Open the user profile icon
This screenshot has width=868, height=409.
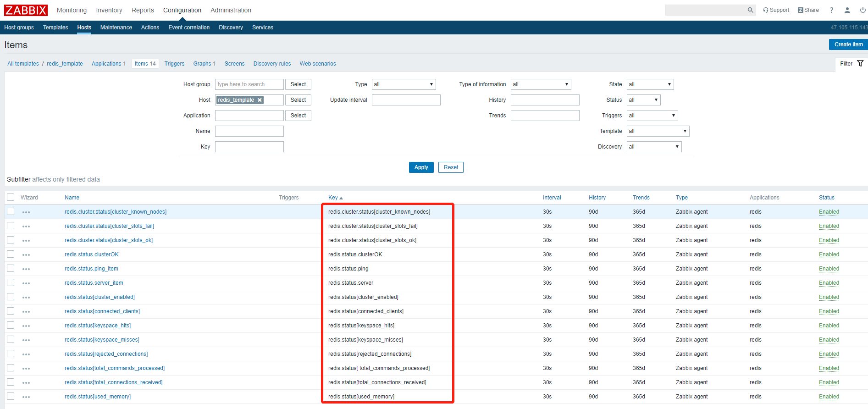click(x=847, y=10)
